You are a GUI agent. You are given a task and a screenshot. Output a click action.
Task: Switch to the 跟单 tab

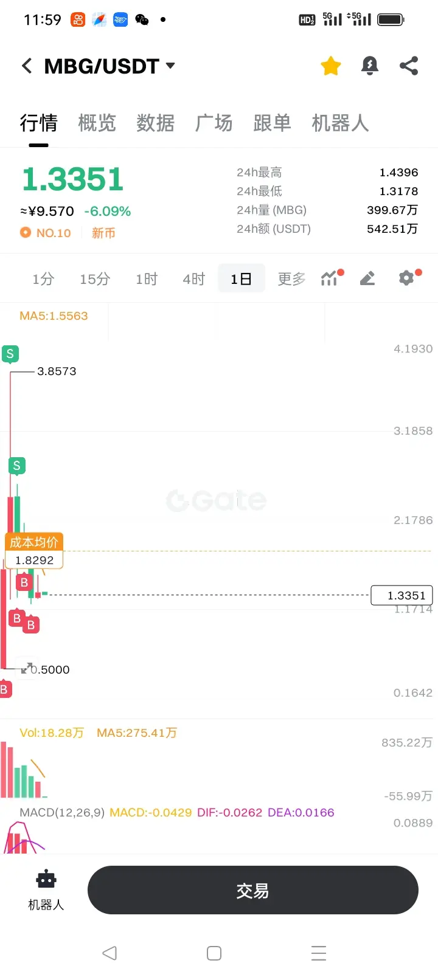click(x=272, y=123)
